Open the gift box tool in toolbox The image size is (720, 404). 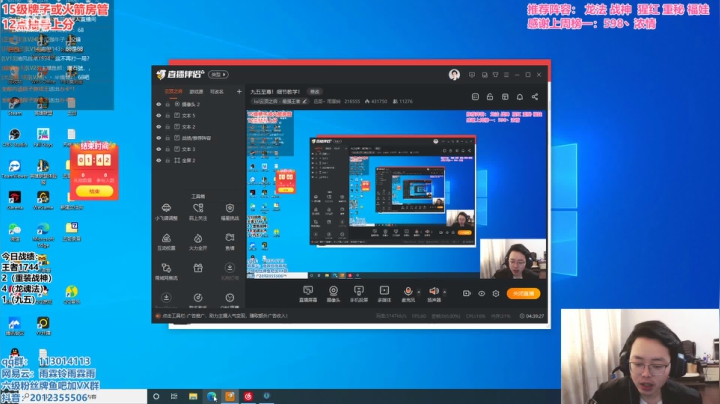(198, 269)
